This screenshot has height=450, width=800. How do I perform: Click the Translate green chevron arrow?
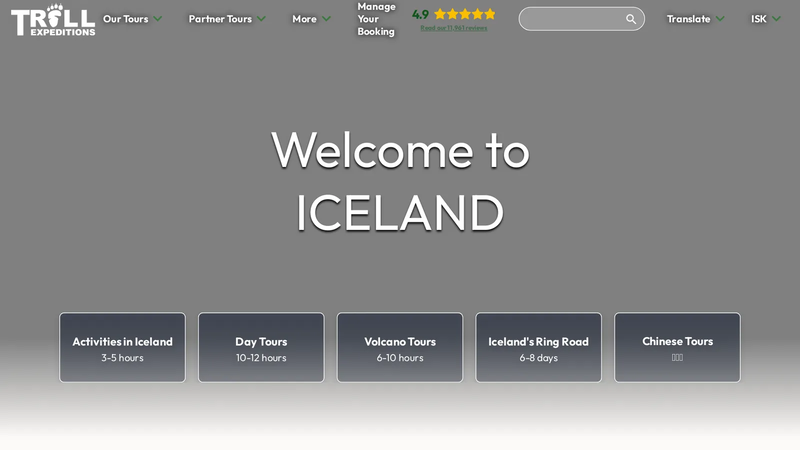[x=720, y=19]
